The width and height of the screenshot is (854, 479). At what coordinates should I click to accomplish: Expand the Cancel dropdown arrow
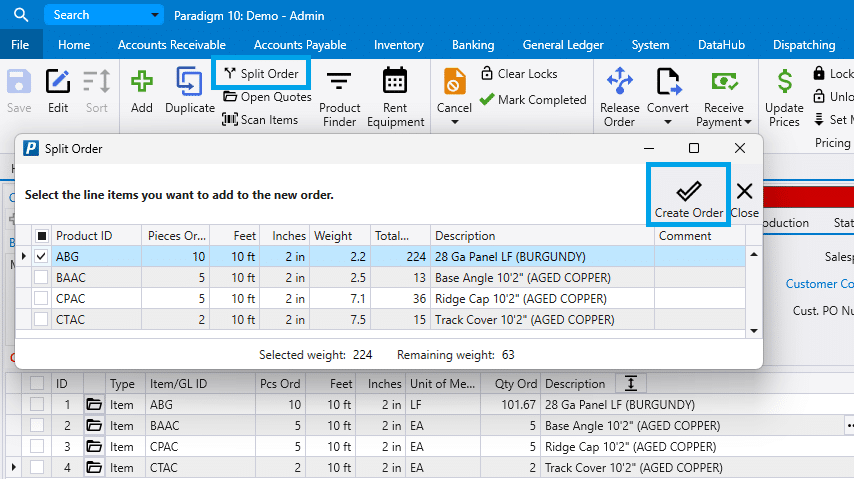coord(454,122)
